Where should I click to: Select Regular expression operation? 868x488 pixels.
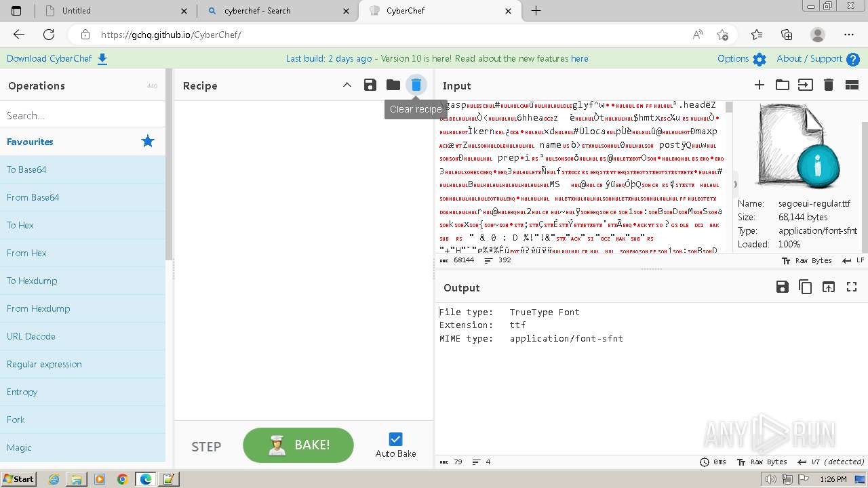[82, 364]
